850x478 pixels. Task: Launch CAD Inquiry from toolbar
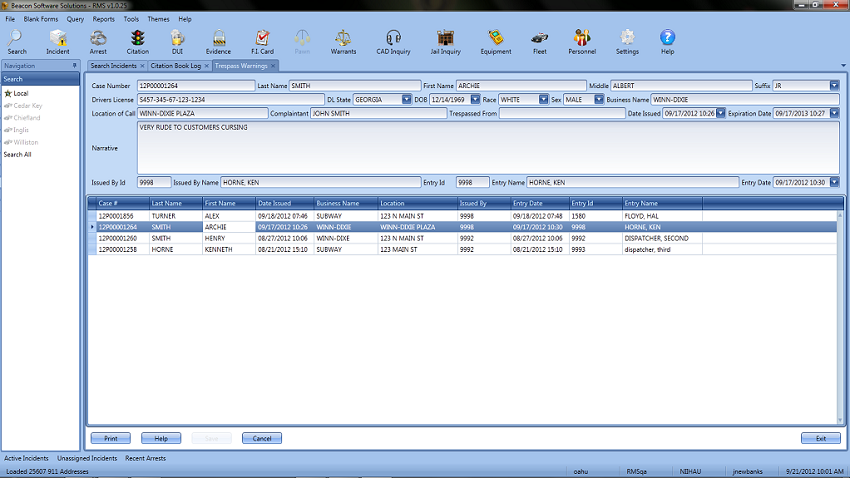click(x=394, y=39)
